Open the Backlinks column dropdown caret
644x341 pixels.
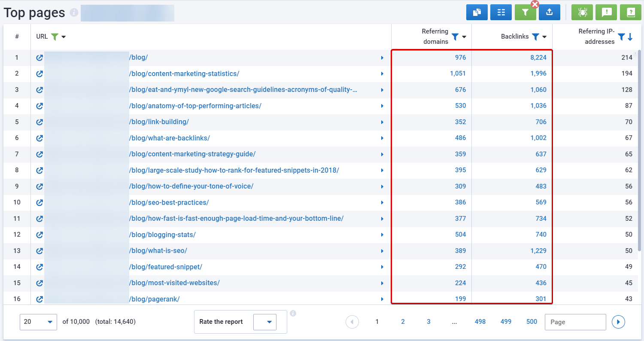tap(544, 37)
